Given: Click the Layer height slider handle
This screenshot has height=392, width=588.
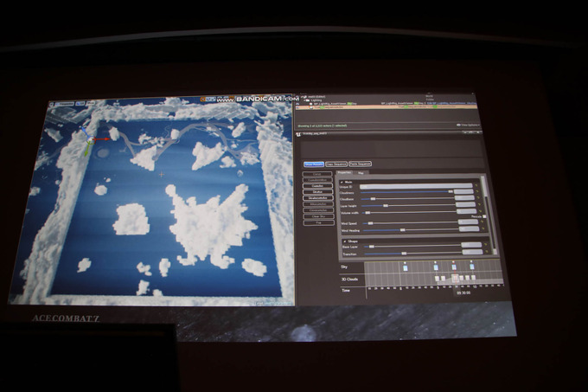Looking at the screenshot, I should 386,206.
